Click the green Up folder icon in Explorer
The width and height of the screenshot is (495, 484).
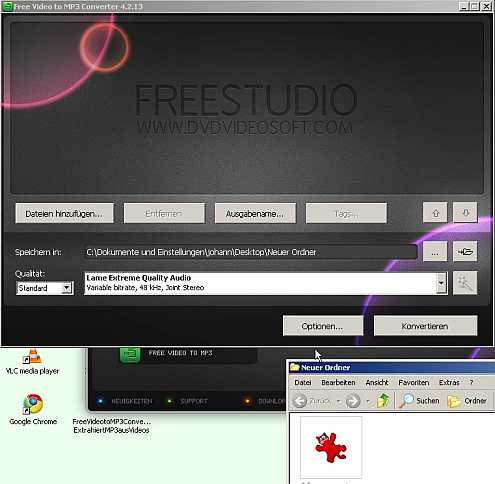click(383, 401)
